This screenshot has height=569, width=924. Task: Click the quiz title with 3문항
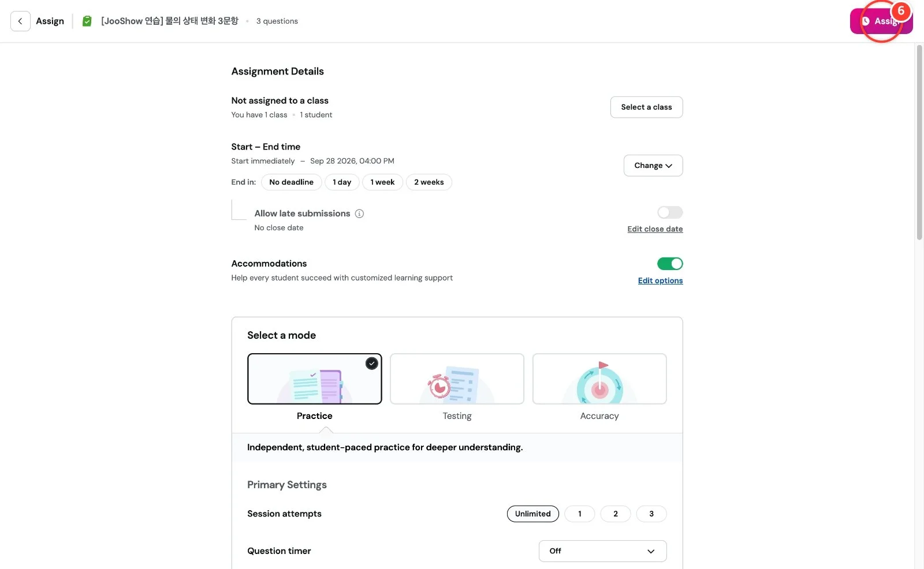(x=170, y=21)
